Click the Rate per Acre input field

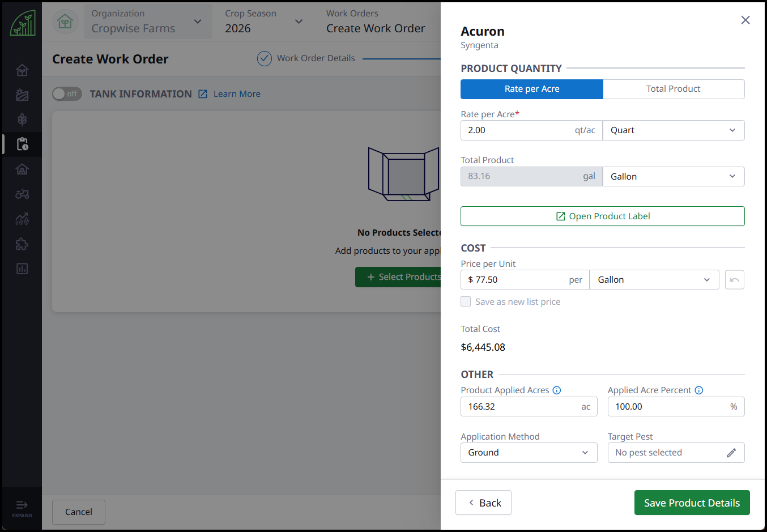pos(531,130)
